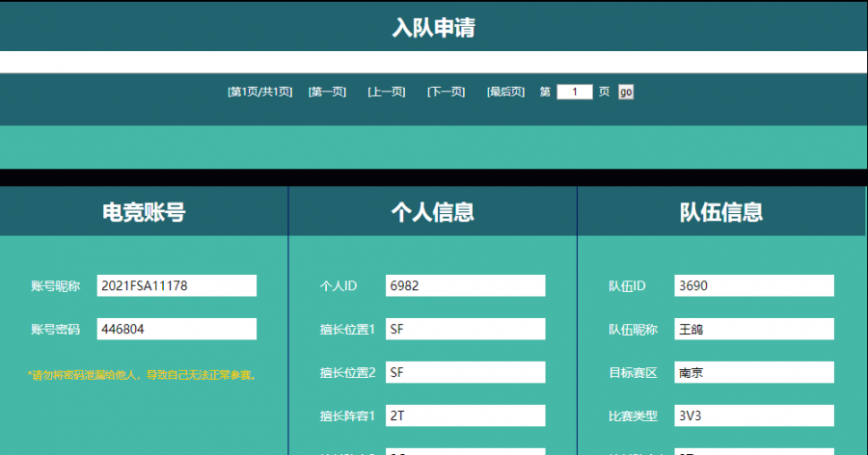Click the 队伍昵称 input field
868x455 pixels.
754,329
